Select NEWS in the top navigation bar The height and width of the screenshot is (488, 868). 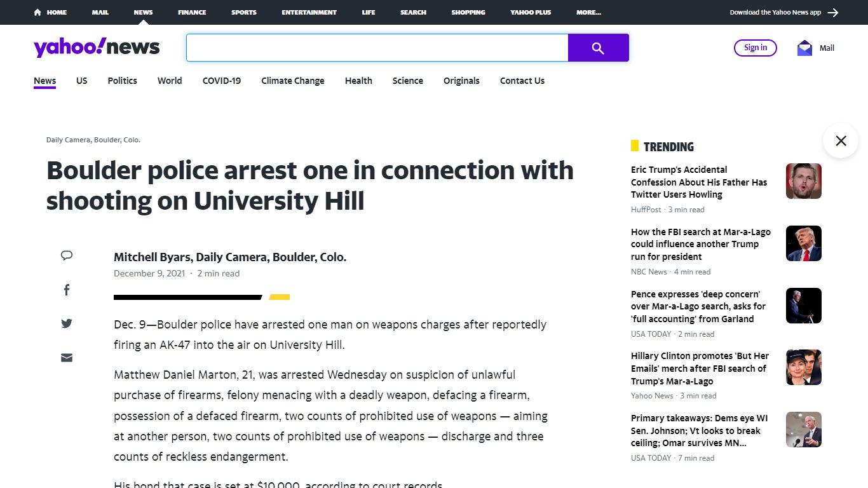143,12
